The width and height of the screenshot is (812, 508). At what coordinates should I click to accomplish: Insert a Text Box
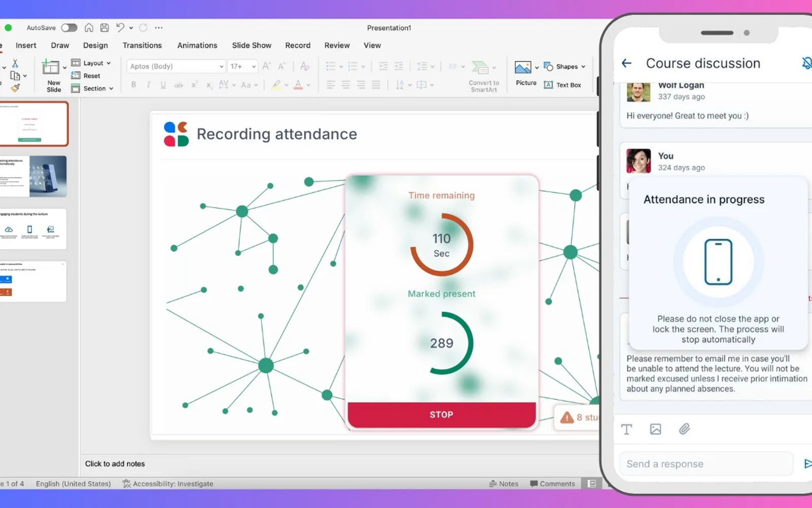coord(562,85)
